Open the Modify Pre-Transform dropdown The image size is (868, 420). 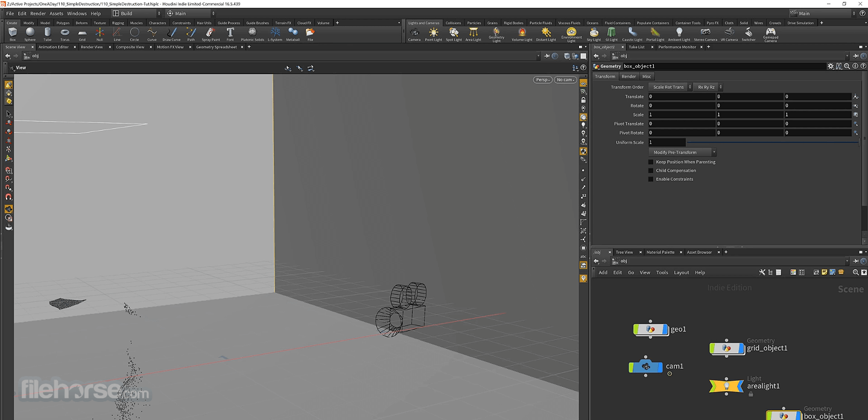click(x=682, y=152)
